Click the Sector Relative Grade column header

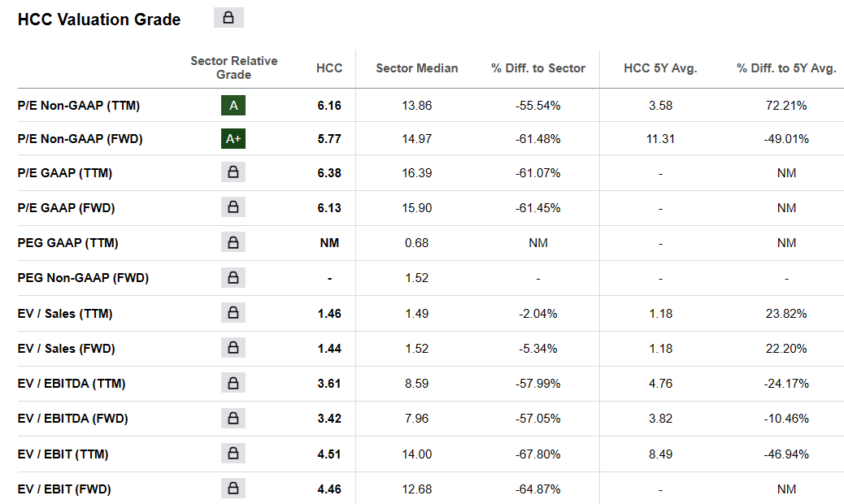[x=234, y=67]
